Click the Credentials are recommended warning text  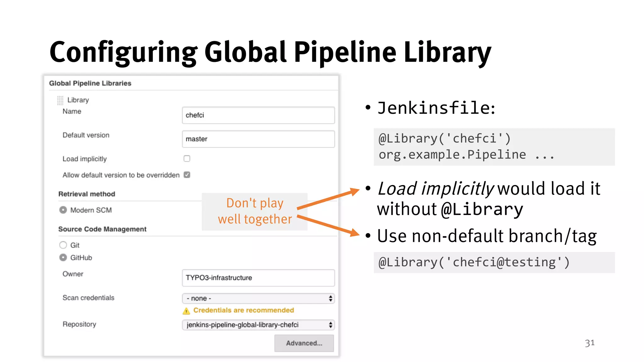pos(244,310)
